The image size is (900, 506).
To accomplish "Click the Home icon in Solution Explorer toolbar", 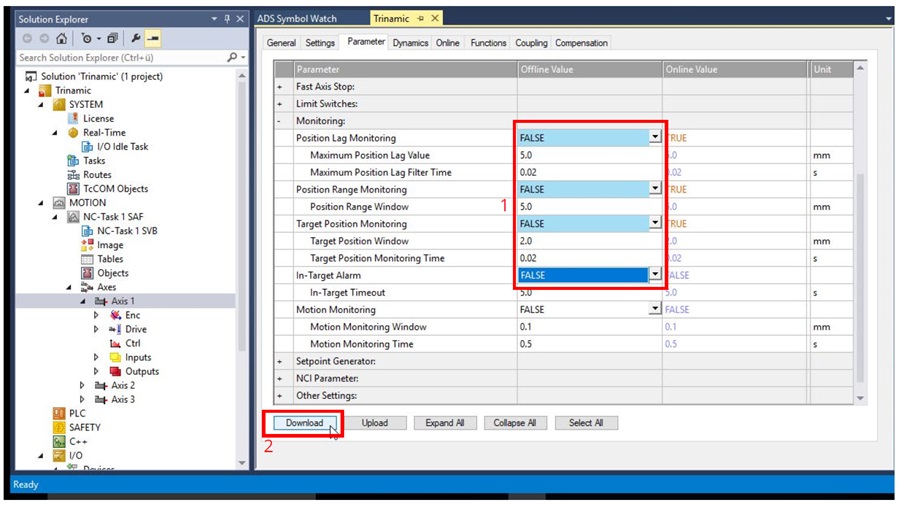I will [62, 39].
